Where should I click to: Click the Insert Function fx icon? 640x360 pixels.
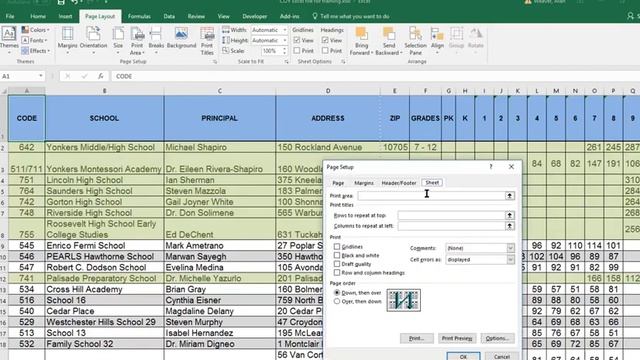point(100,76)
